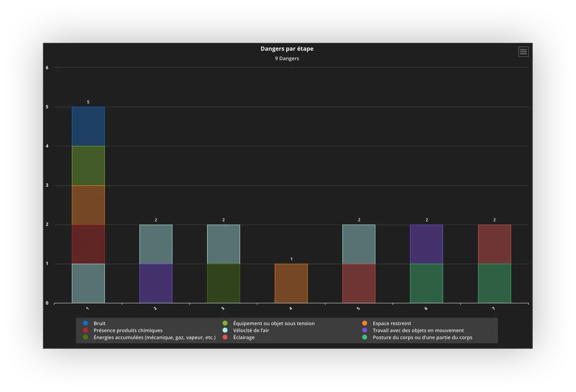This screenshot has width=576, height=392.
Task: Select the teal top segment of step 2
Action: click(x=156, y=244)
